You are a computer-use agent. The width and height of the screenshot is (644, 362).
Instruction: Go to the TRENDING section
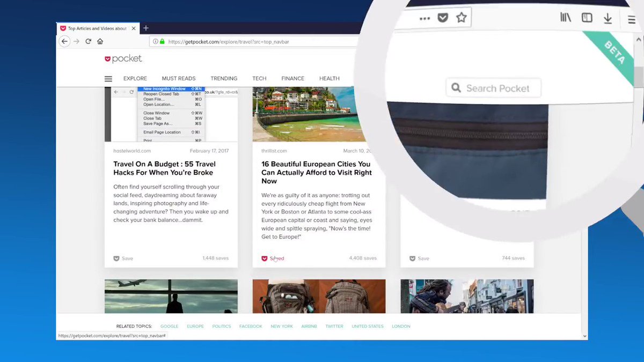[224, 79]
